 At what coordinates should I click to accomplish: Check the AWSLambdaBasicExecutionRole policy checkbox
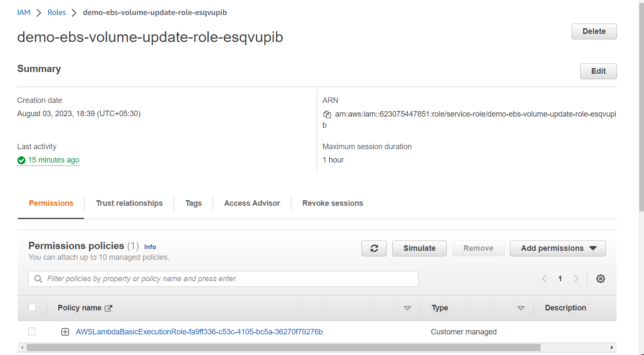[x=32, y=331]
